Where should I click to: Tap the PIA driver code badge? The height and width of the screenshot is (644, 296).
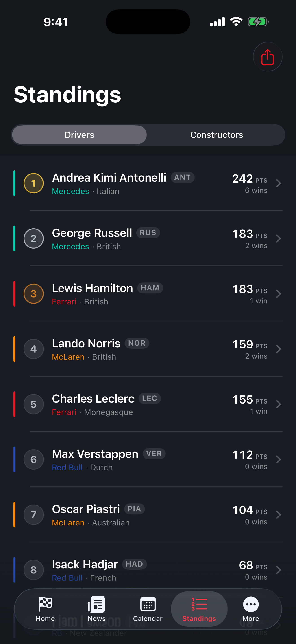click(x=135, y=509)
